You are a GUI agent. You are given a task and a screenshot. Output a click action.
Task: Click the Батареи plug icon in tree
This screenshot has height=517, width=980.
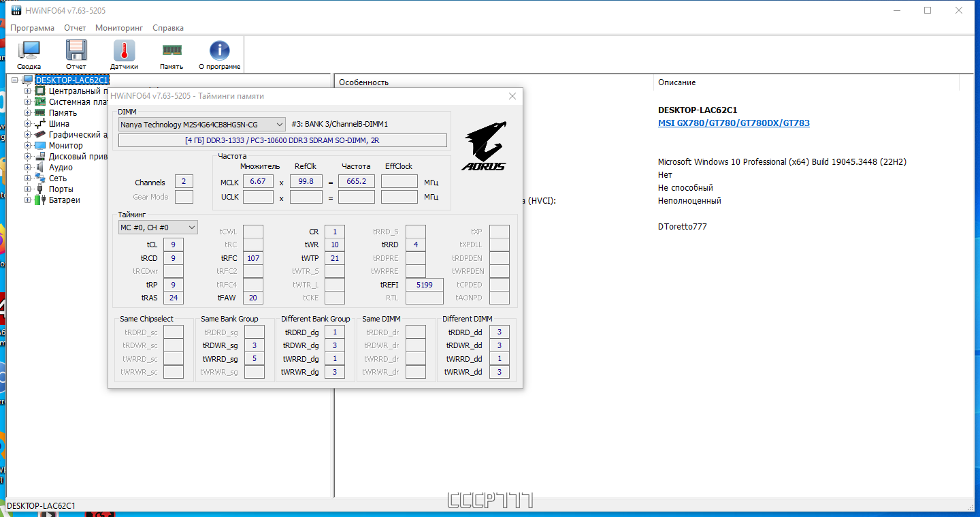39,200
